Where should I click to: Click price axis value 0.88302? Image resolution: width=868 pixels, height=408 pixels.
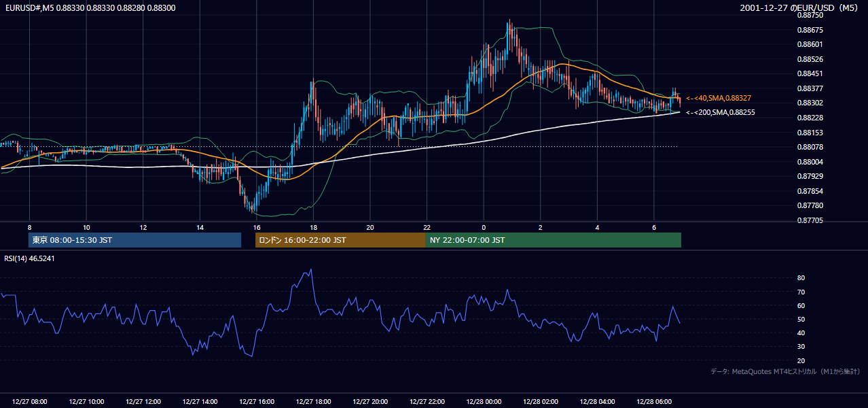(x=810, y=103)
